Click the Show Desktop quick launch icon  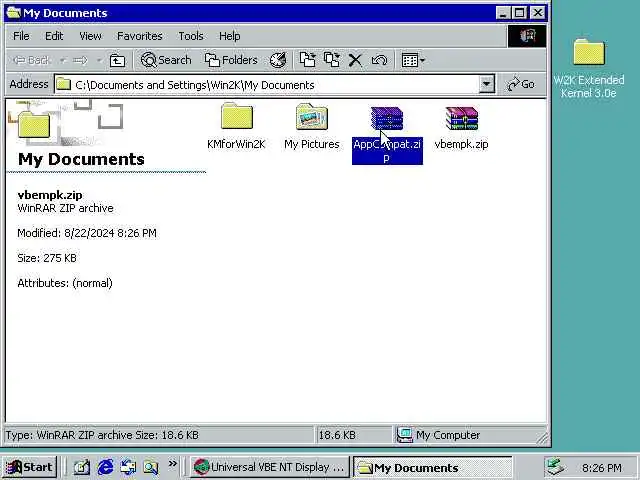pyautogui.click(x=82, y=467)
